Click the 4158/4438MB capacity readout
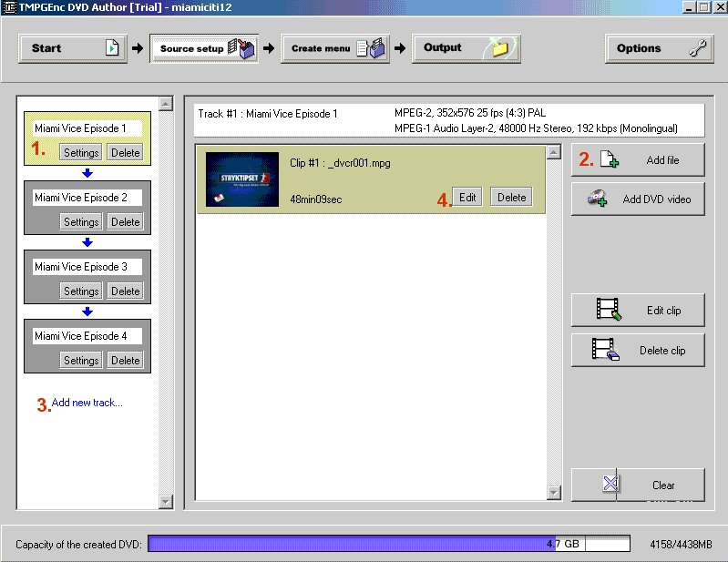Screen dimensions: 728x562 click(681, 545)
